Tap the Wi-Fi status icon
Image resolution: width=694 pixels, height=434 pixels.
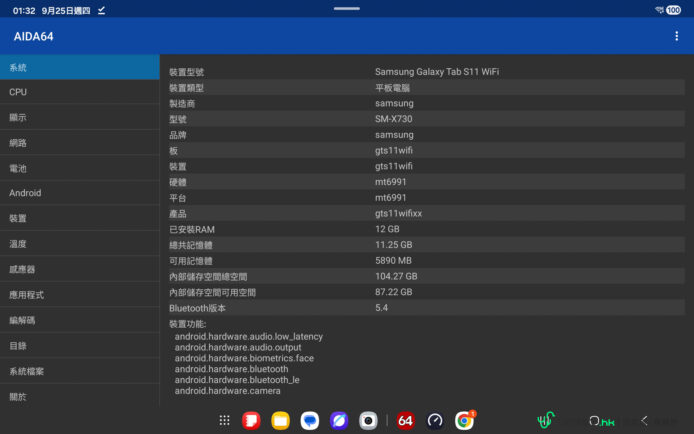point(659,10)
